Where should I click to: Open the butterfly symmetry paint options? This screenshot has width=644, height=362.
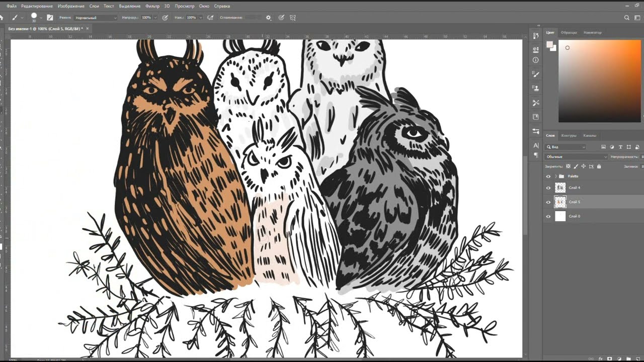tap(293, 17)
